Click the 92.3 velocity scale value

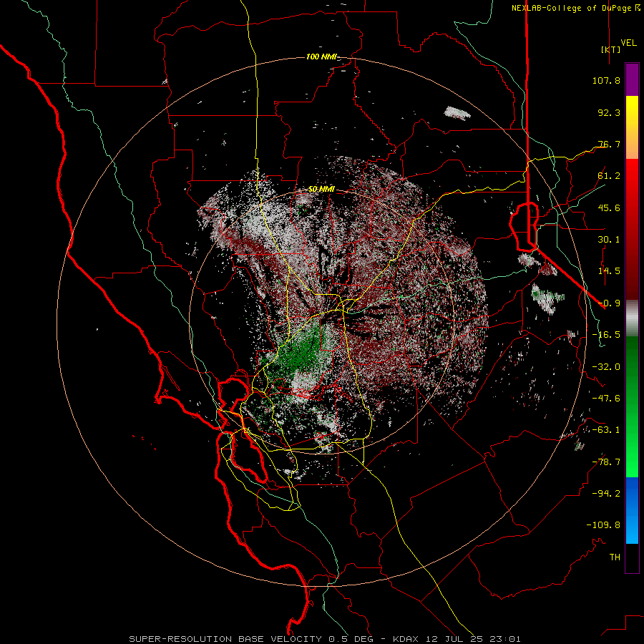point(609,112)
